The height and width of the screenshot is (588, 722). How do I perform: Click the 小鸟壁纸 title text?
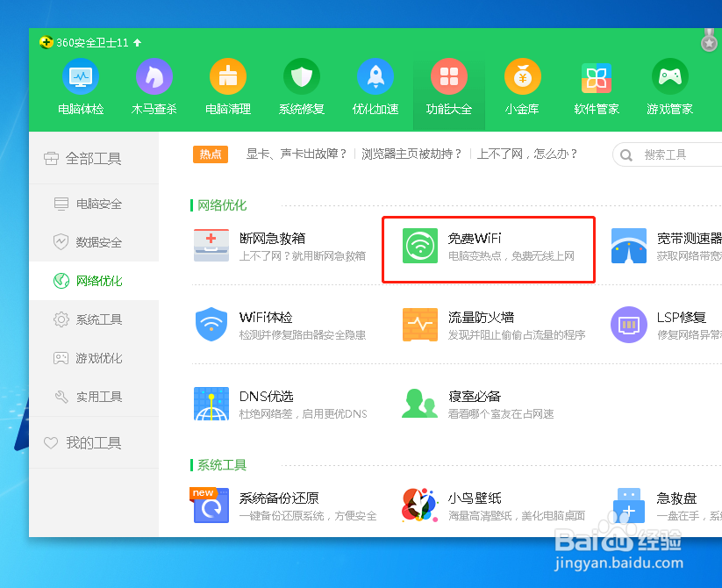tap(475, 498)
